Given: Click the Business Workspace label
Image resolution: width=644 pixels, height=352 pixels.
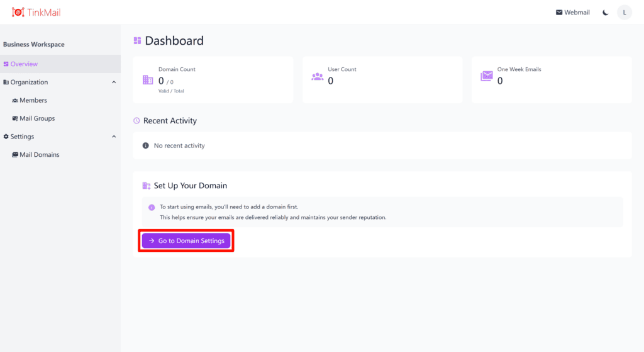Looking at the screenshot, I should (x=34, y=45).
